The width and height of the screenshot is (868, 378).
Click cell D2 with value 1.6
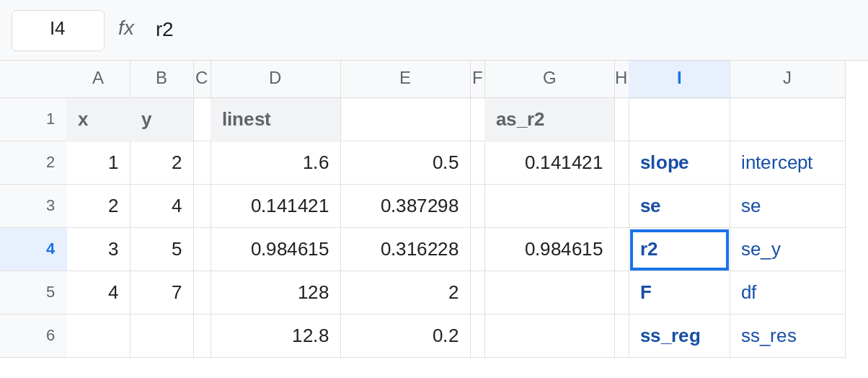coord(275,162)
